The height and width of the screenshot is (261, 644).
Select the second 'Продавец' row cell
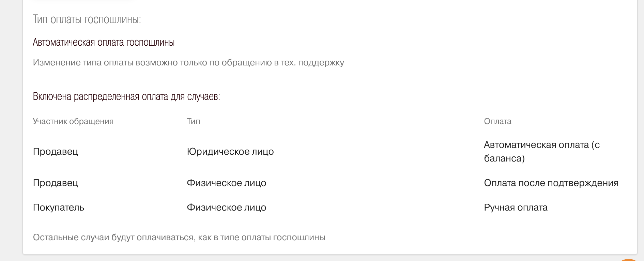click(56, 183)
